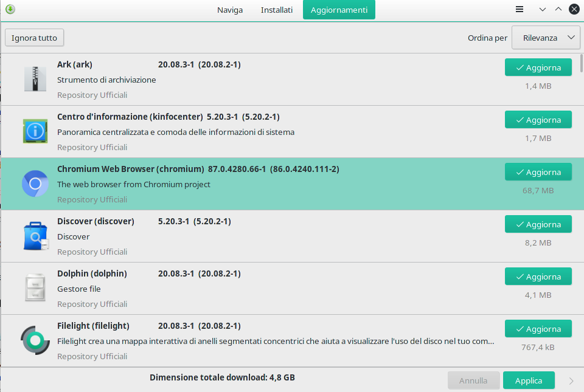
Task: Click 'The web browser from Chromium project'
Action: pyautogui.click(x=134, y=185)
